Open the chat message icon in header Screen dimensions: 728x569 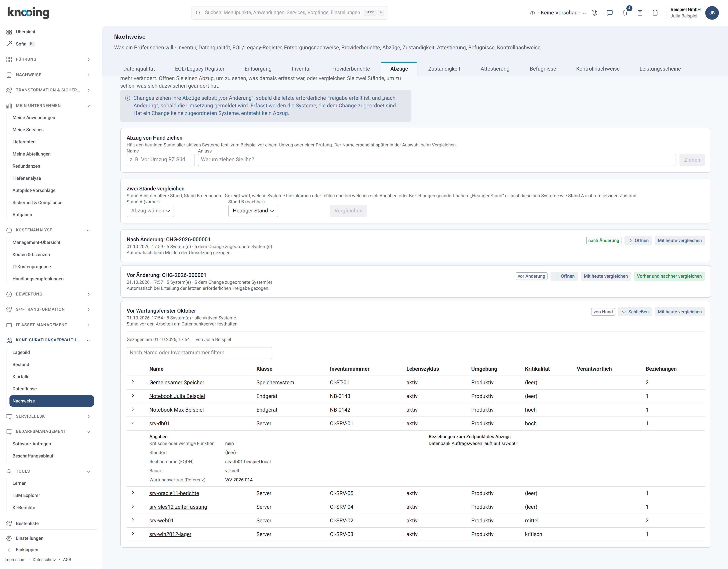(609, 13)
